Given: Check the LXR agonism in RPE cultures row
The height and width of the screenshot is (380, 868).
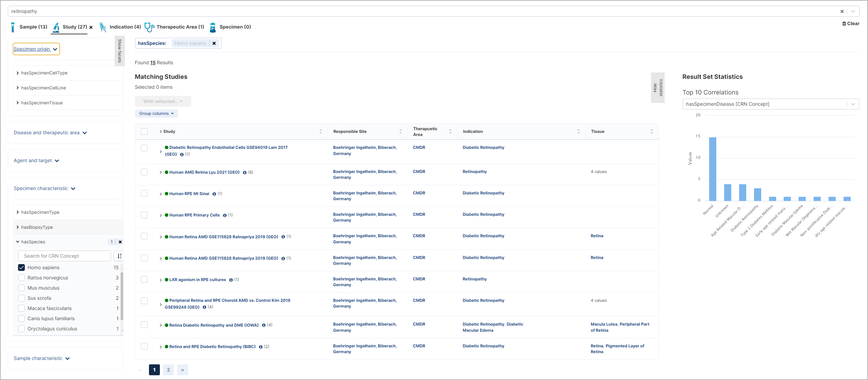Looking at the screenshot, I should pos(144,279).
